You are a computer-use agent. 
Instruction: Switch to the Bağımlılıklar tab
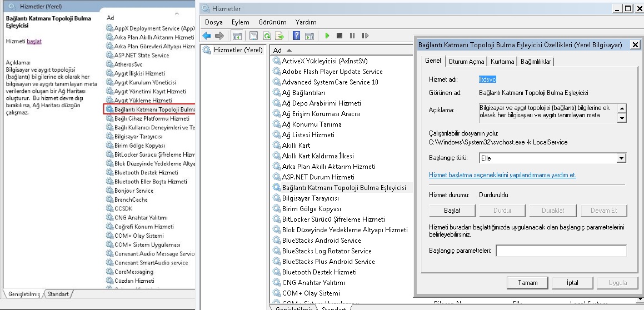pos(536,62)
